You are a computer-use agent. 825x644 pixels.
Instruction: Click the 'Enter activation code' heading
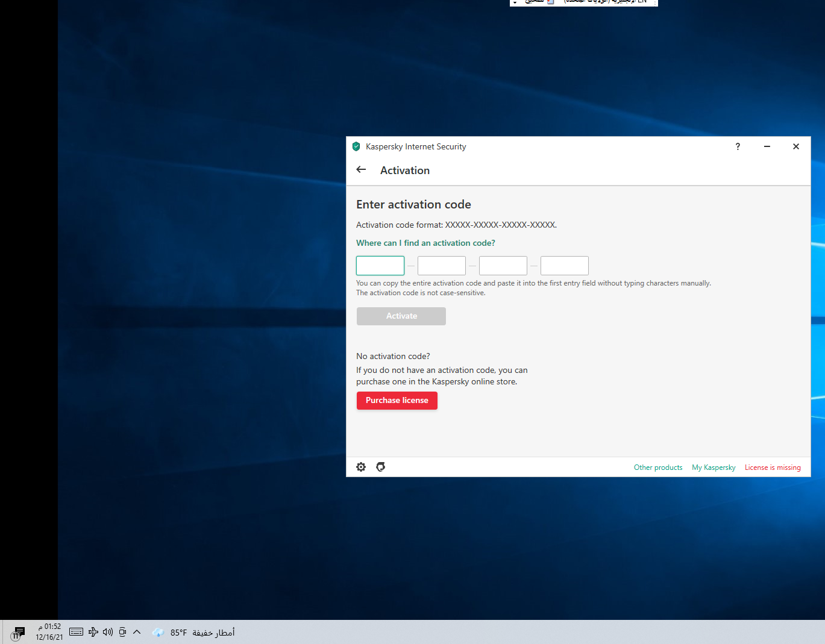click(x=413, y=205)
